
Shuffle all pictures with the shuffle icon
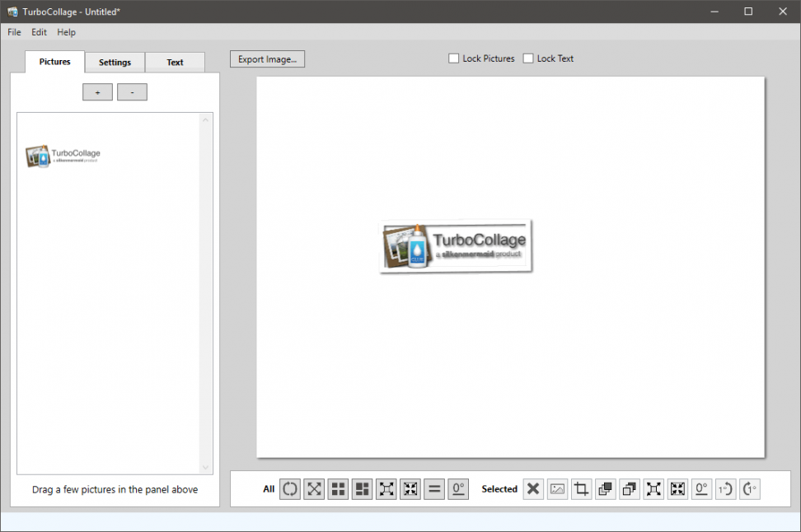(x=290, y=488)
